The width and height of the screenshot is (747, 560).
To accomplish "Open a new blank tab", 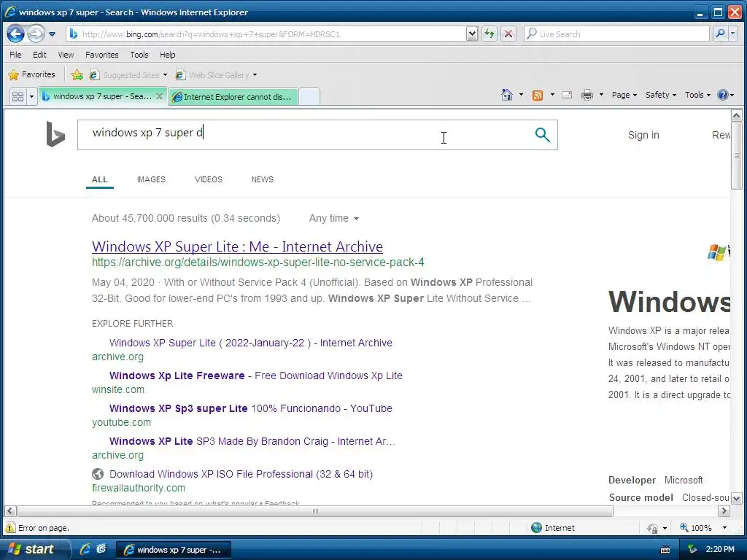I will (x=309, y=97).
